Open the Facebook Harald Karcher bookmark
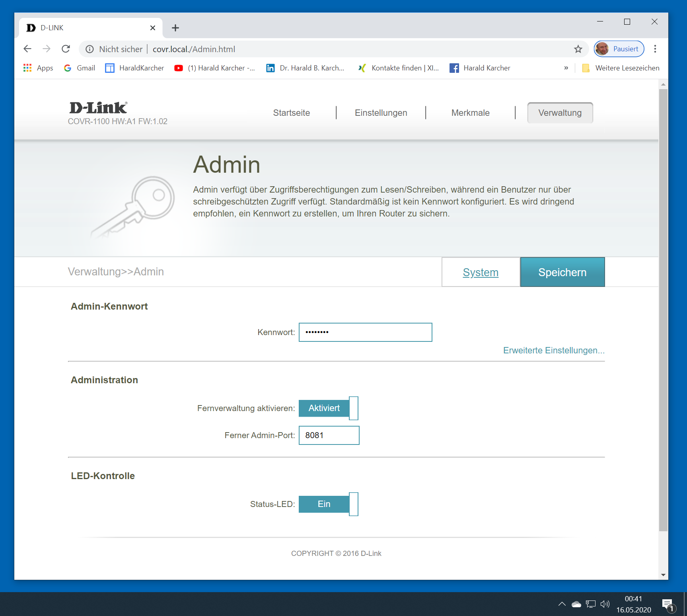Image resolution: width=687 pixels, height=616 pixels. (480, 68)
